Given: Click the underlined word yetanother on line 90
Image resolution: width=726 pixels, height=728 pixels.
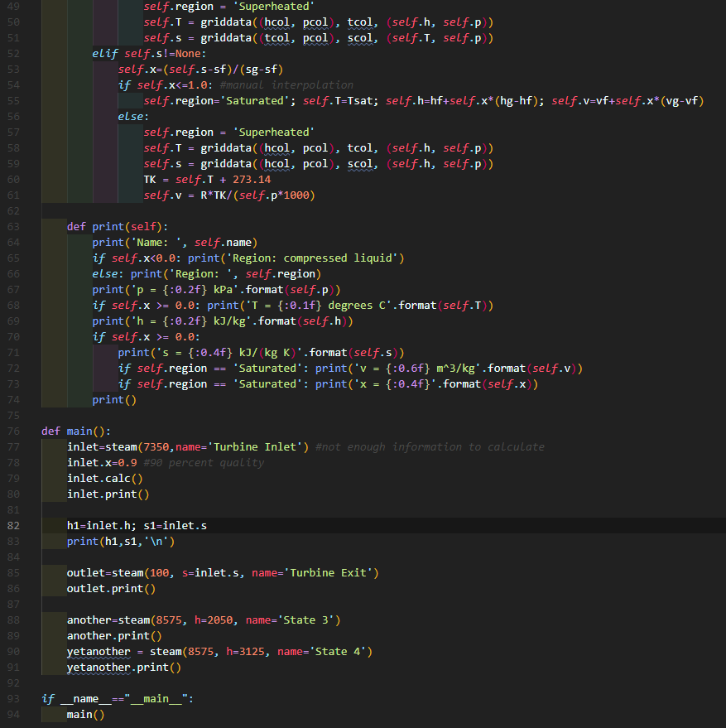Looking at the screenshot, I should click(98, 651).
